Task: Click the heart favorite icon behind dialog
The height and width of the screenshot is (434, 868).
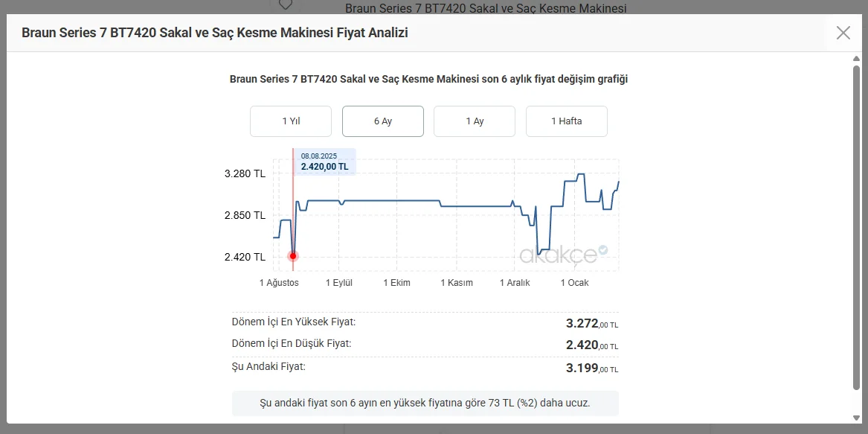Action: [286, 5]
